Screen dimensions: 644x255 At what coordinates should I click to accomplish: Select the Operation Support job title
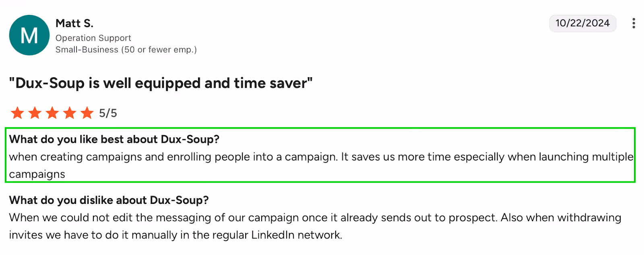click(93, 38)
